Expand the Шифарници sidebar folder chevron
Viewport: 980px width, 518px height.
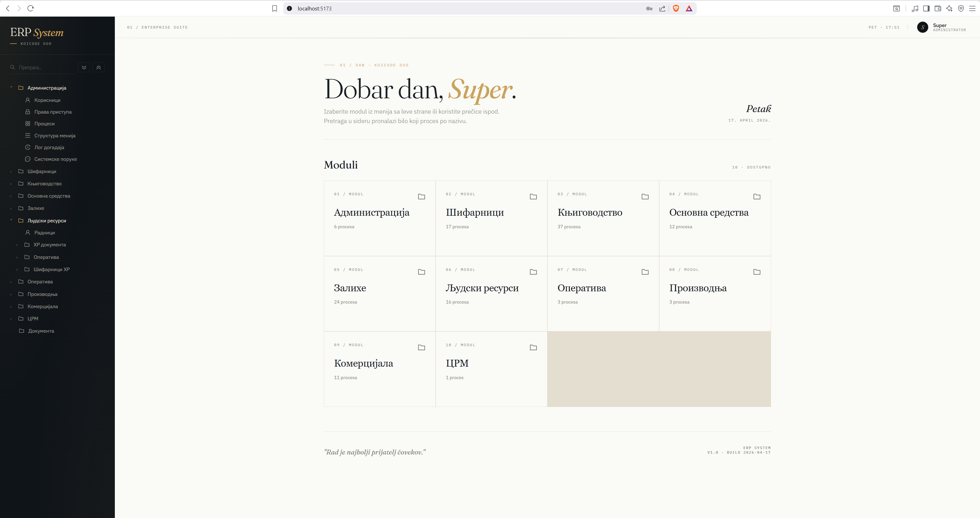tap(11, 172)
